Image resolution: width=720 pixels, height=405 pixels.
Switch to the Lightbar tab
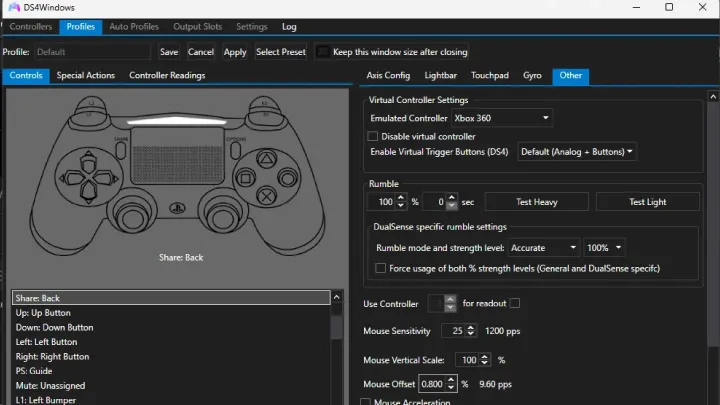pos(440,75)
